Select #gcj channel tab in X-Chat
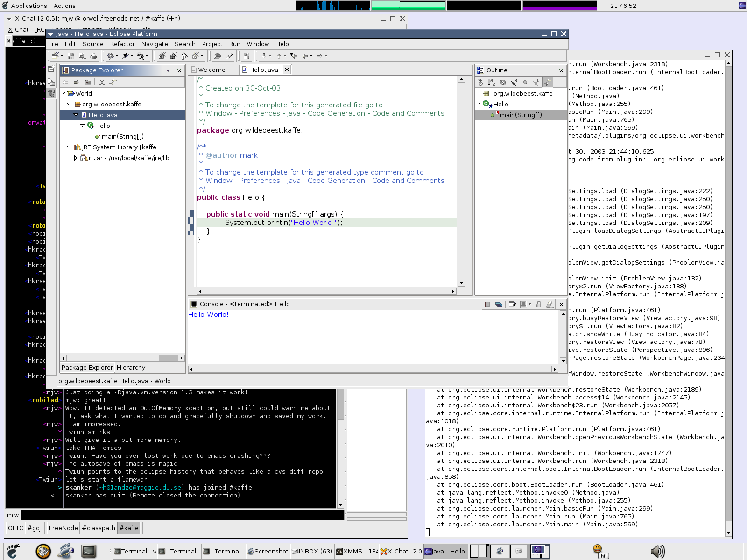 (x=34, y=528)
